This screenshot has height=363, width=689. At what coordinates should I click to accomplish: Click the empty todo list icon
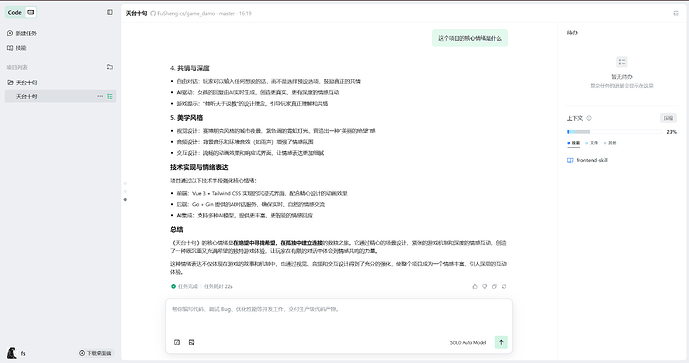coord(621,62)
